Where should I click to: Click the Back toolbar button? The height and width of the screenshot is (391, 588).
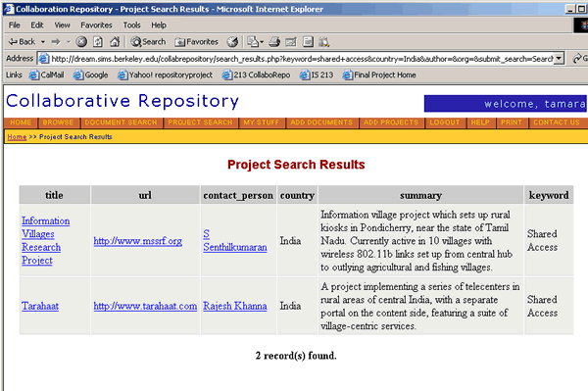click(22, 41)
